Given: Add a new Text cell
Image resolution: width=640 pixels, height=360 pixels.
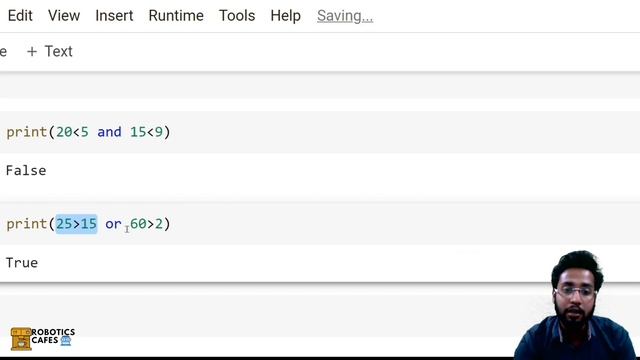Looking at the screenshot, I should 49,51.
